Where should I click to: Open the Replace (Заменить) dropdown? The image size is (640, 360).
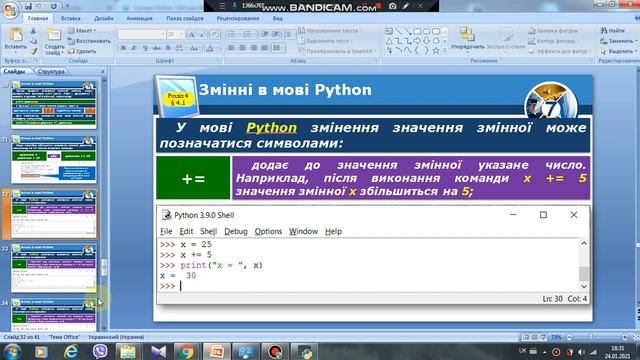[619, 41]
